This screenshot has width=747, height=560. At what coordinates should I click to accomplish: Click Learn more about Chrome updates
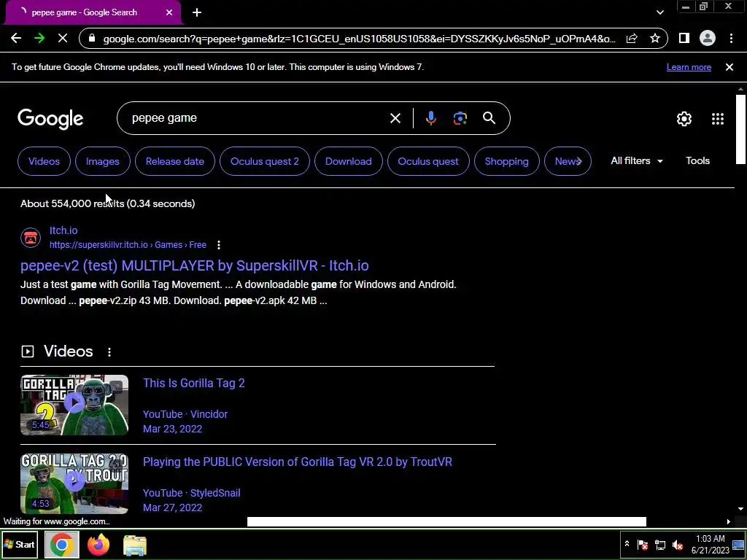coord(689,67)
